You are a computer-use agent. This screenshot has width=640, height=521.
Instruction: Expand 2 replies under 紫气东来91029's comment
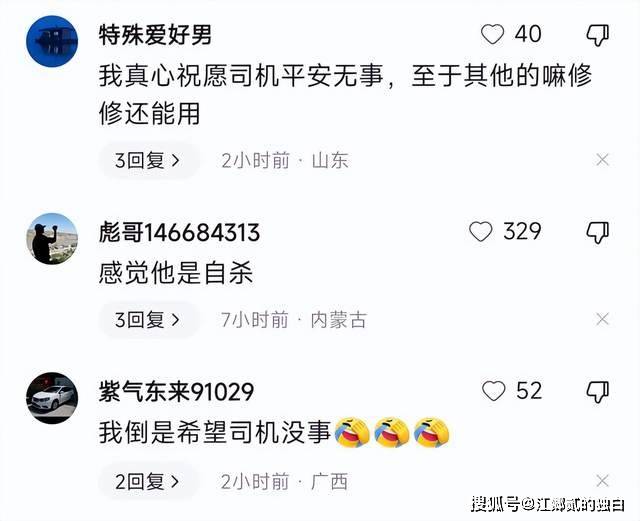149,482
